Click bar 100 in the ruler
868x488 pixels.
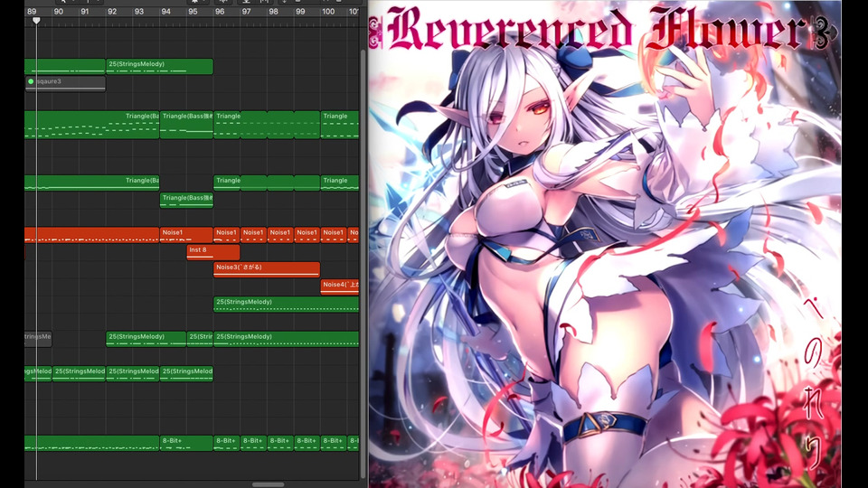click(328, 11)
